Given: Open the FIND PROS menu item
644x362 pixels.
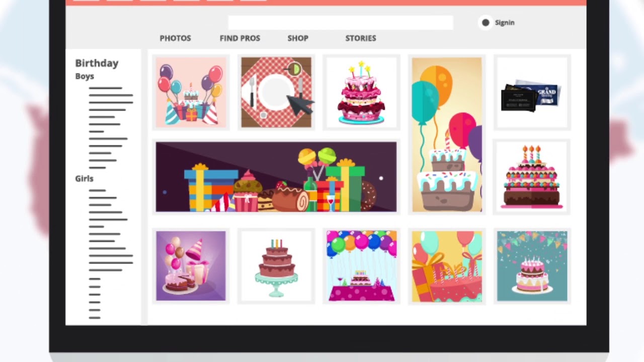Looking at the screenshot, I should 240,38.
